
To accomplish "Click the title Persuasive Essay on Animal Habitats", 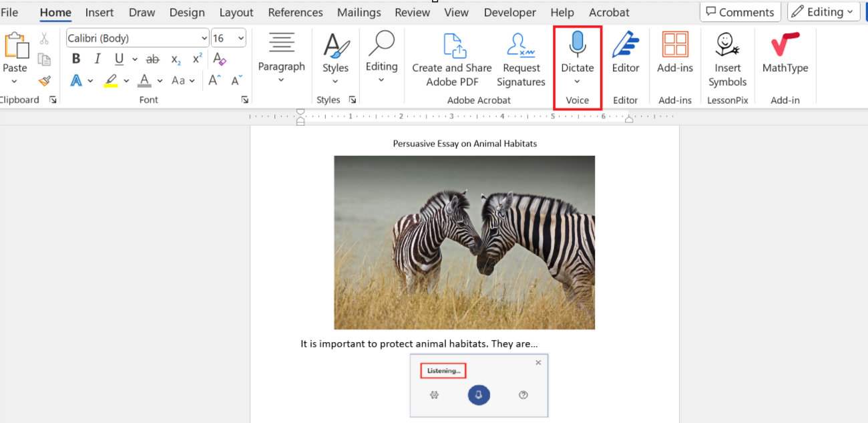I will pyautogui.click(x=465, y=143).
